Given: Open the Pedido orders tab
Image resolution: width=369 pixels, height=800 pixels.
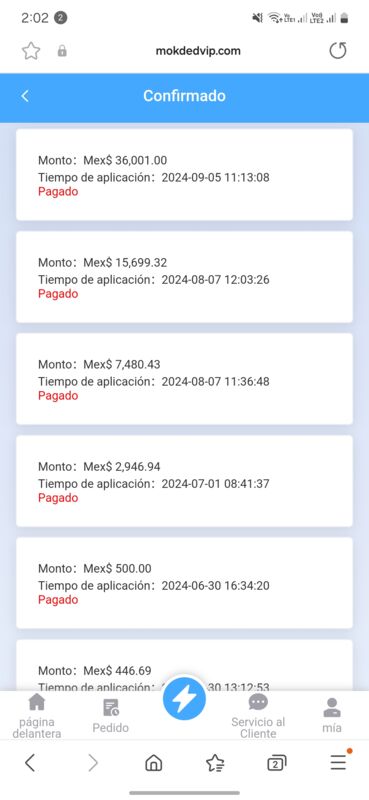Looking at the screenshot, I should [x=111, y=715].
